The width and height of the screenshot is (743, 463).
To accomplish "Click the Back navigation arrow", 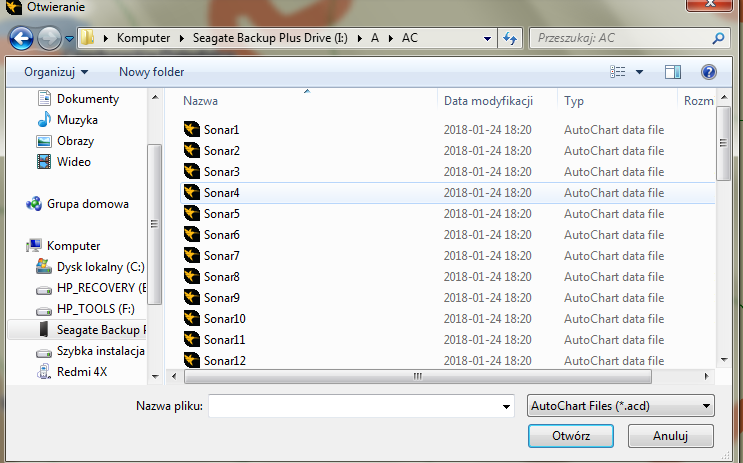I will pos(21,38).
